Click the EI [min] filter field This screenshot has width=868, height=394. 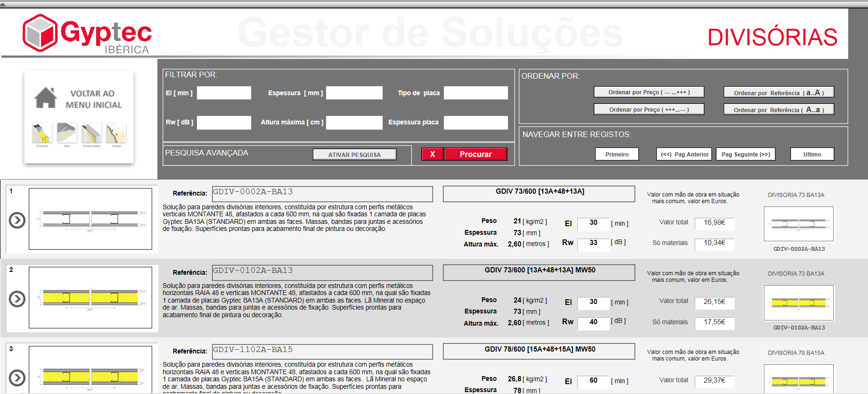pyautogui.click(x=224, y=93)
